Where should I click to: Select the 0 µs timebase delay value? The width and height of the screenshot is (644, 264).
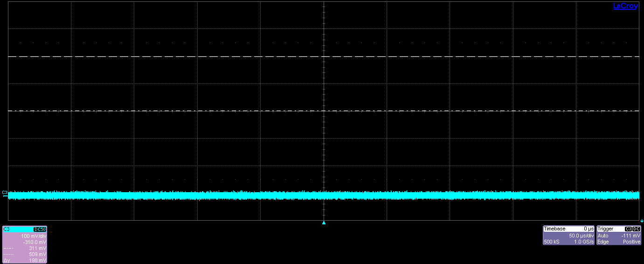pyautogui.click(x=589, y=229)
